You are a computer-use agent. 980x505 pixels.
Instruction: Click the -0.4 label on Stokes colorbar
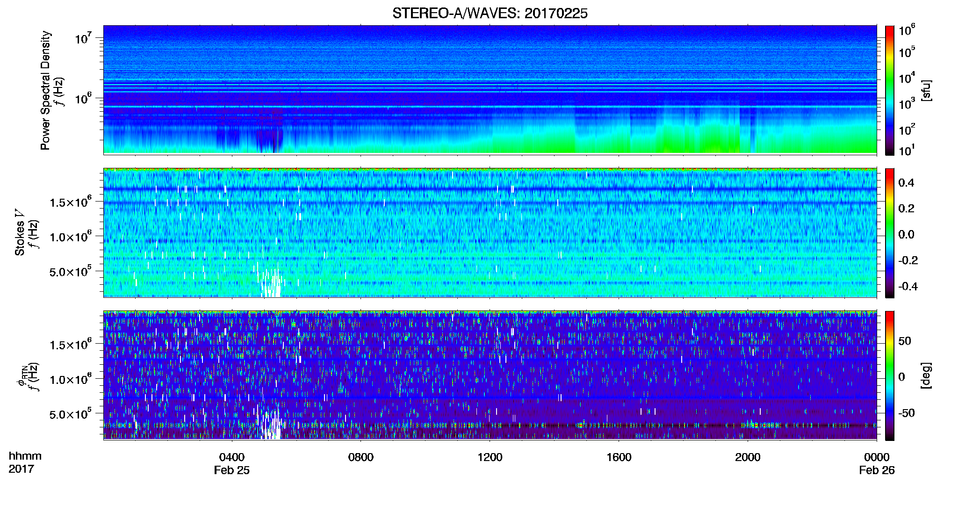[x=908, y=286]
